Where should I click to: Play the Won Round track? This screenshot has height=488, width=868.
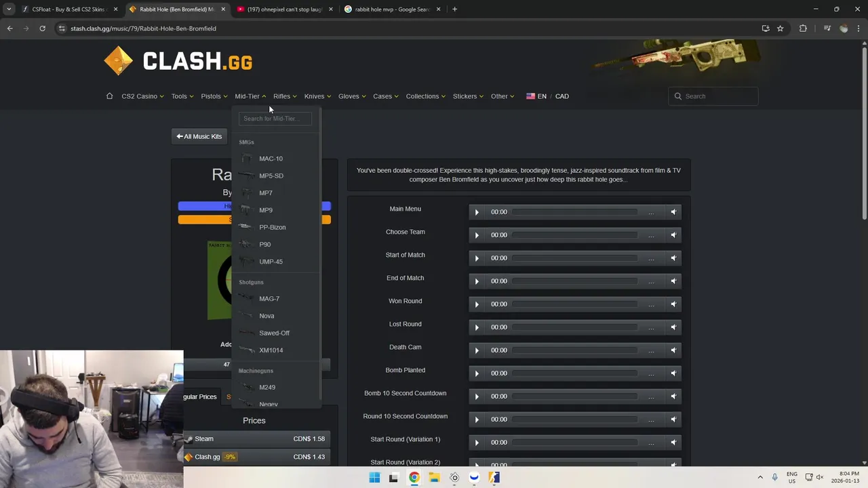click(477, 304)
